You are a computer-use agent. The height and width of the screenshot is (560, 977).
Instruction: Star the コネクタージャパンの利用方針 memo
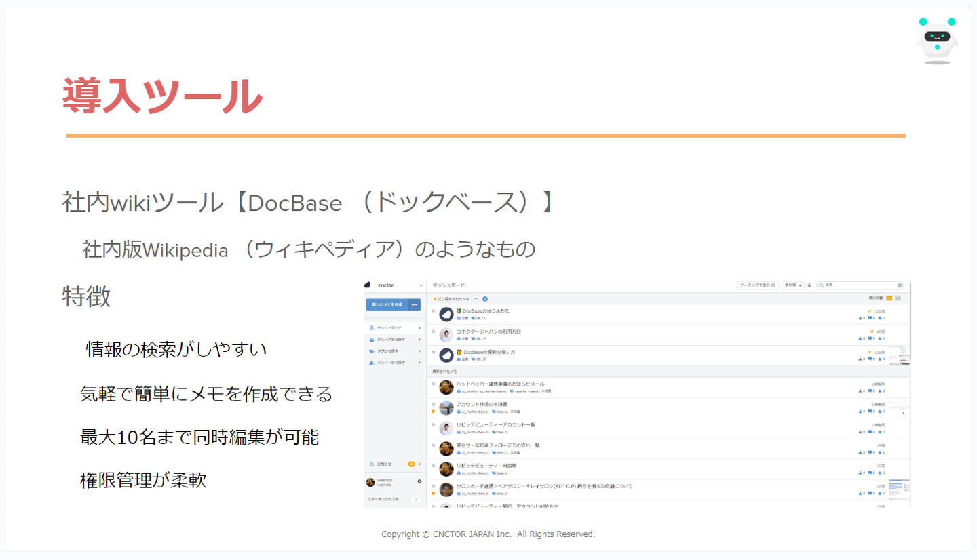click(434, 332)
